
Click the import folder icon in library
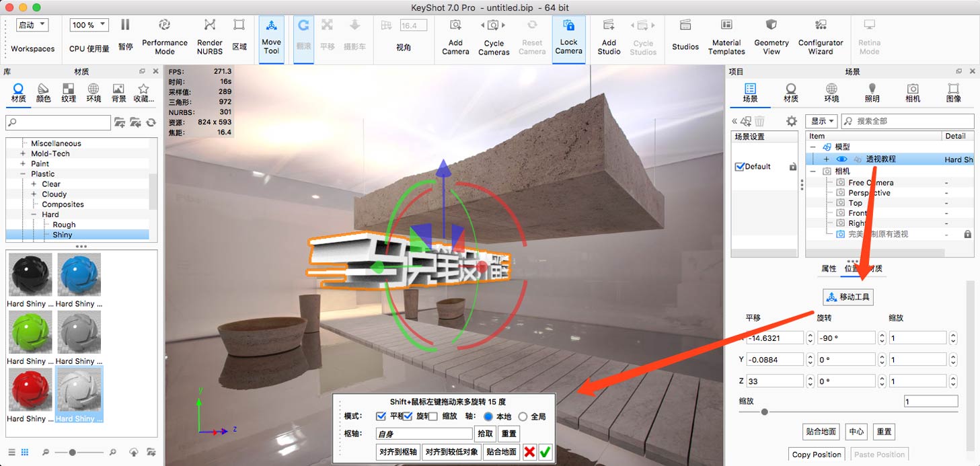[x=135, y=122]
